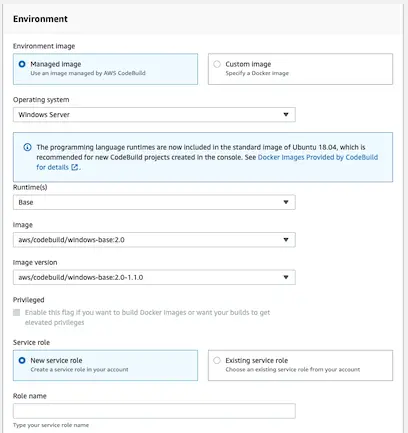The width and height of the screenshot is (408, 433).
Task: Open Docker Images Provided by CodeBuild link
Action: [318, 157]
